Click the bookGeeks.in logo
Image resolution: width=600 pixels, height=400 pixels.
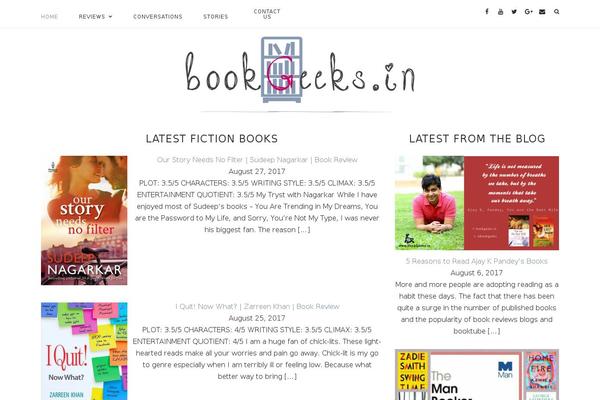(x=300, y=70)
